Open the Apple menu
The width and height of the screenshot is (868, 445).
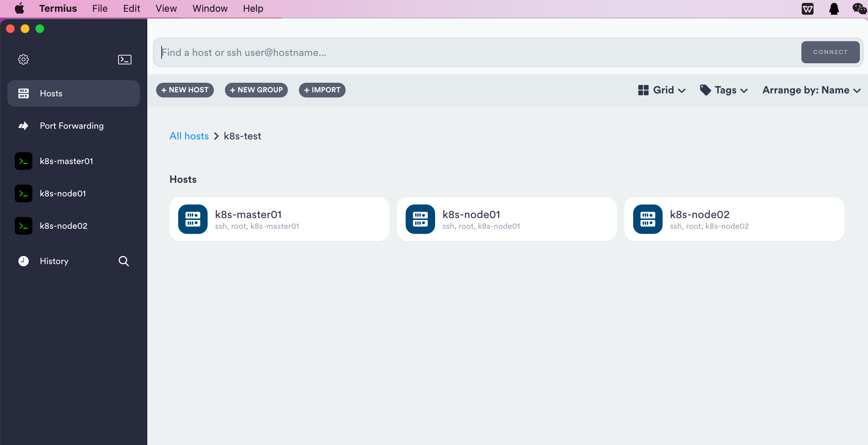pyautogui.click(x=20, y=8)
